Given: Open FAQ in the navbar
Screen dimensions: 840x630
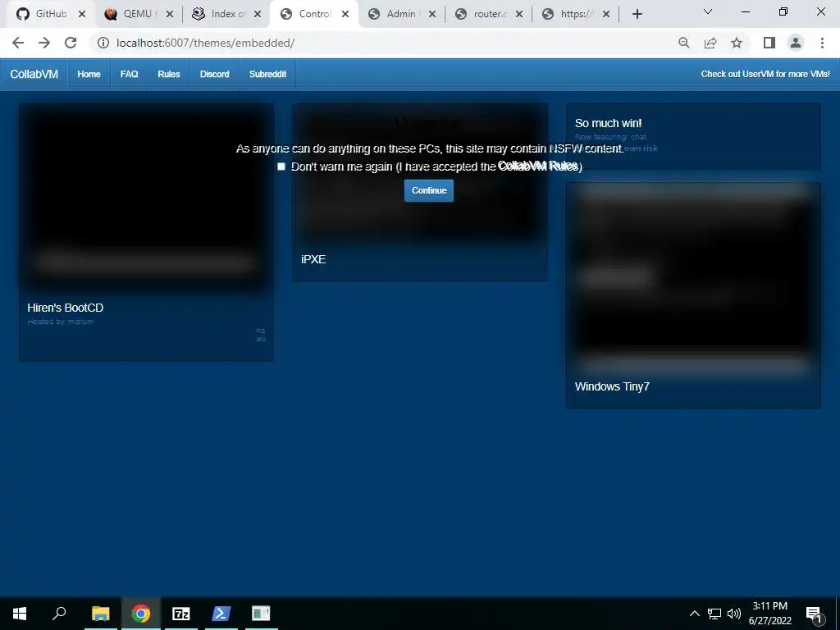Looking at the screenshot, I should 129,74.
